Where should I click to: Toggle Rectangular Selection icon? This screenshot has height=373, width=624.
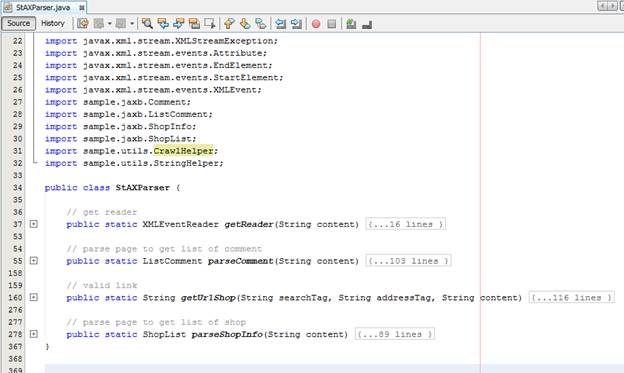210,23
